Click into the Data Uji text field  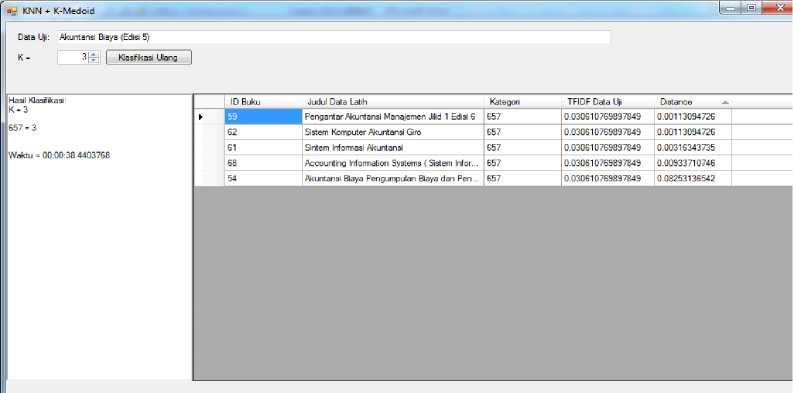click(x=333, y=37)
